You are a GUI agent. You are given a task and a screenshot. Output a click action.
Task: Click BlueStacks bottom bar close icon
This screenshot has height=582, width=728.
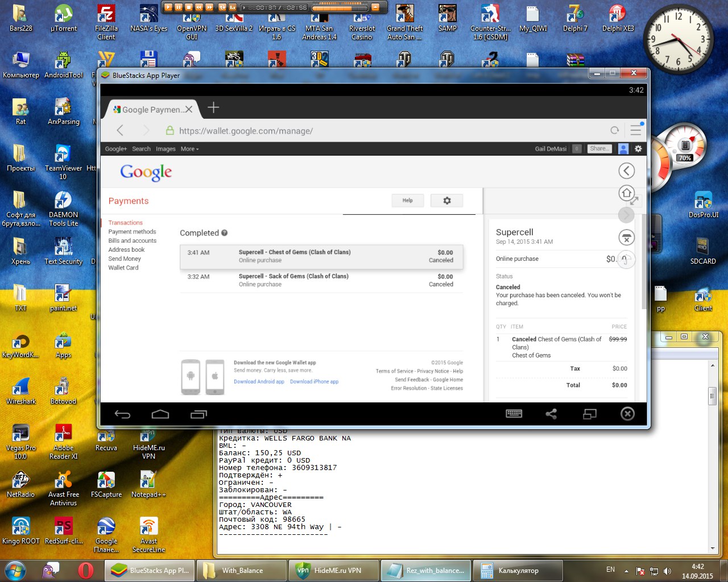coord(627,414)
